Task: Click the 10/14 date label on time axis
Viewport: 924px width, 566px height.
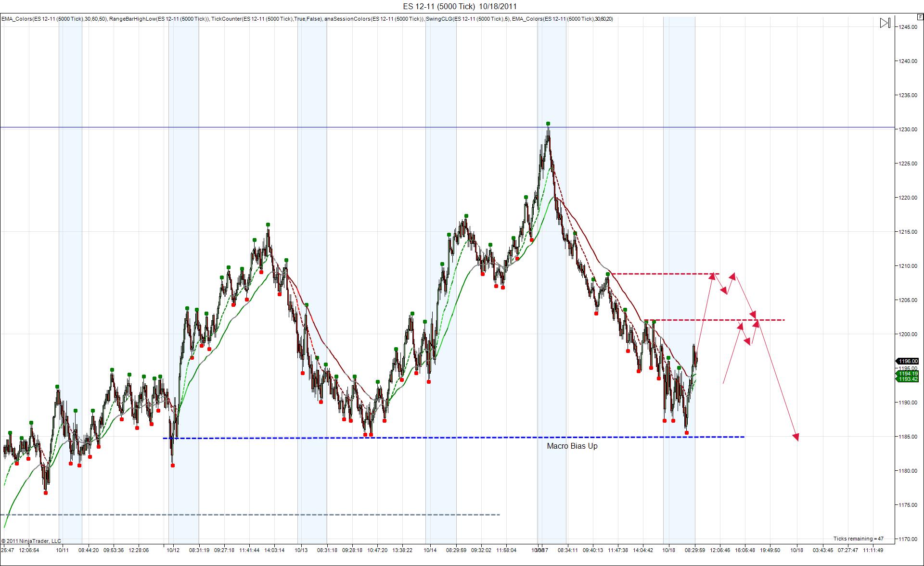Action: point(430,550)
